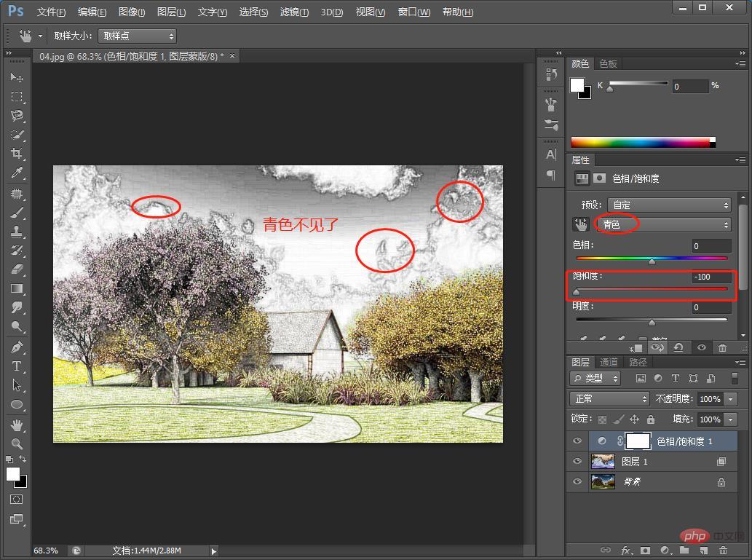The image size is (752, 560).
Task: Toggle adjustment visibility eye in Properties
Action: [x=701, y=347]
